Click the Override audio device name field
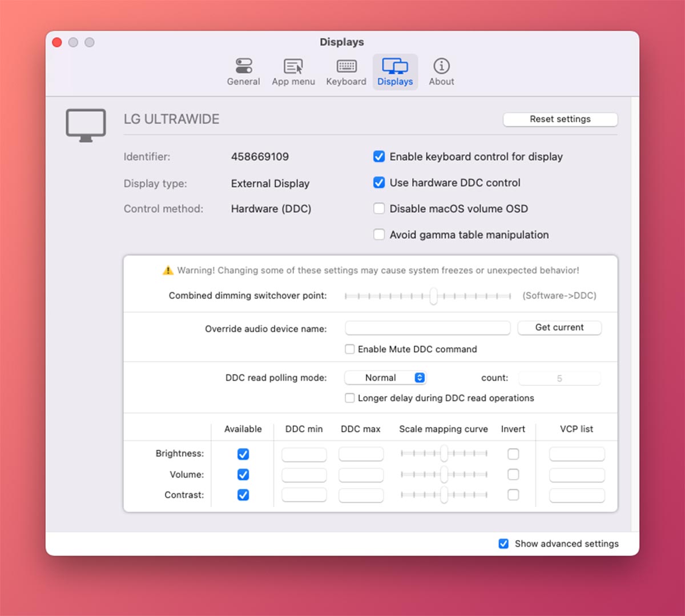This screenshot has width=685, height=616. (428, 328)
